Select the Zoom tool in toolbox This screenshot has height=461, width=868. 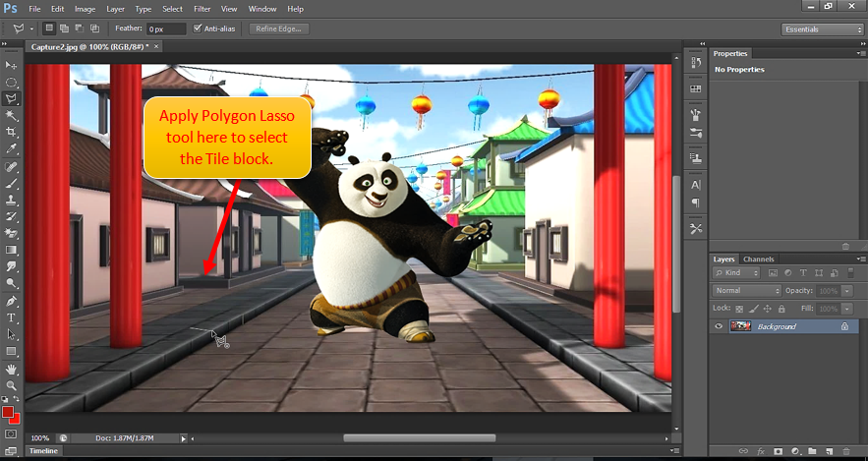11,385
